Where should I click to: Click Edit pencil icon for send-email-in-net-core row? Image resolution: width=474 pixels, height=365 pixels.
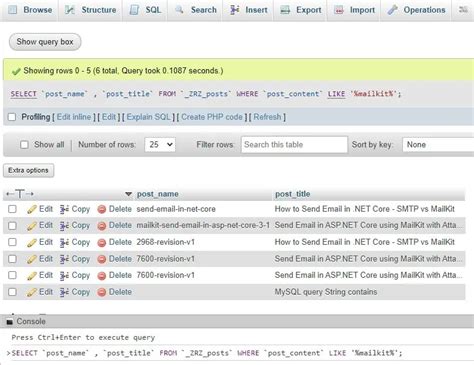32,209
